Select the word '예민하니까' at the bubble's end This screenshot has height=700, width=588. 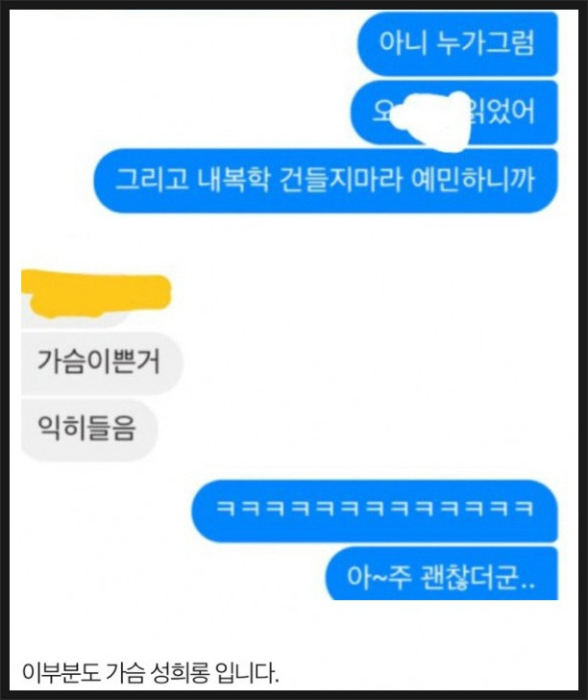[473, 180]
